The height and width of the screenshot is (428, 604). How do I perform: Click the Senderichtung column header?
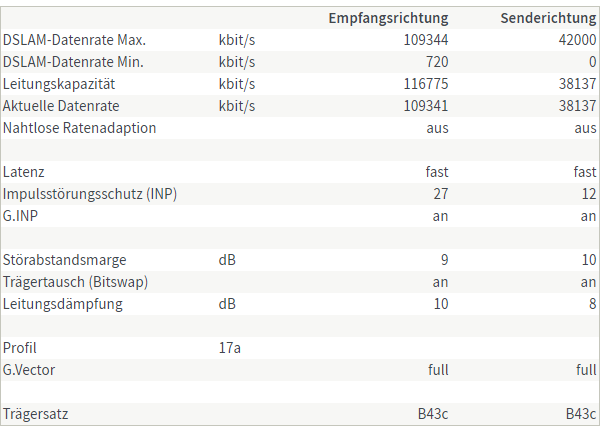click(x=548, y=18)
